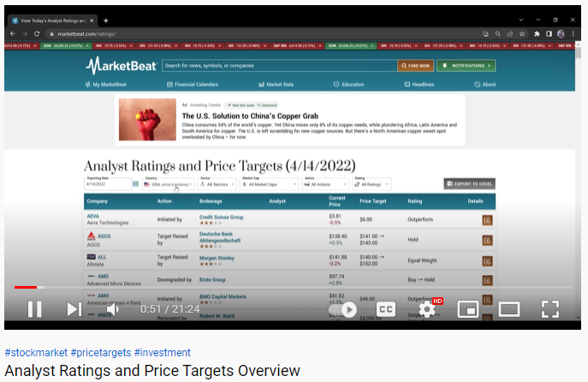Sort by the Company column header
Viewport: 588px width, 382px height.
97,201
